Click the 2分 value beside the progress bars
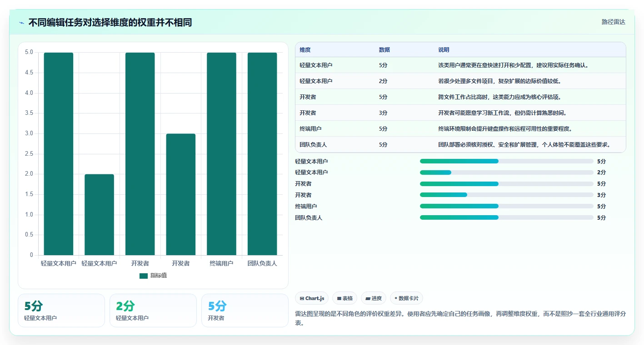This screenshot has width=644, height=345. [601, 172]
